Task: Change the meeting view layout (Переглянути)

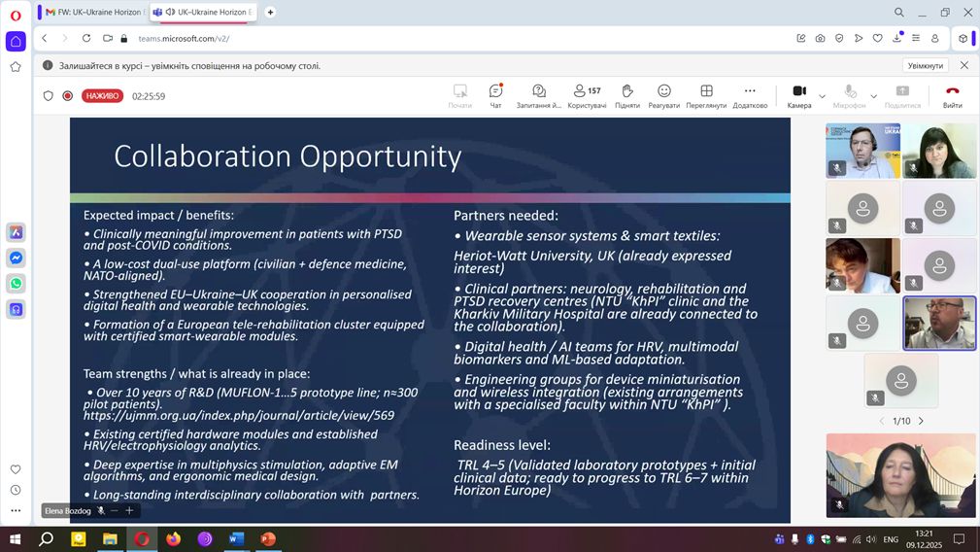Action: pos(706,95)
